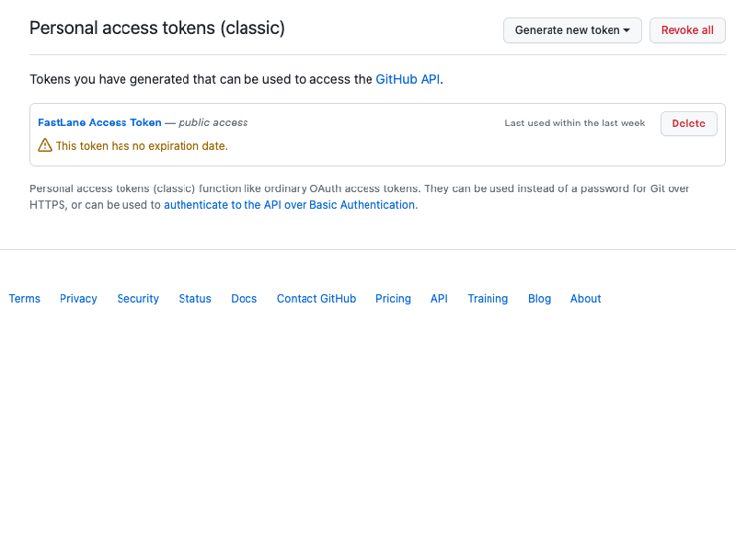736x560 pixels.
Task: Select Contact GitHub in the footer
Action: click(x=316, y=299)
